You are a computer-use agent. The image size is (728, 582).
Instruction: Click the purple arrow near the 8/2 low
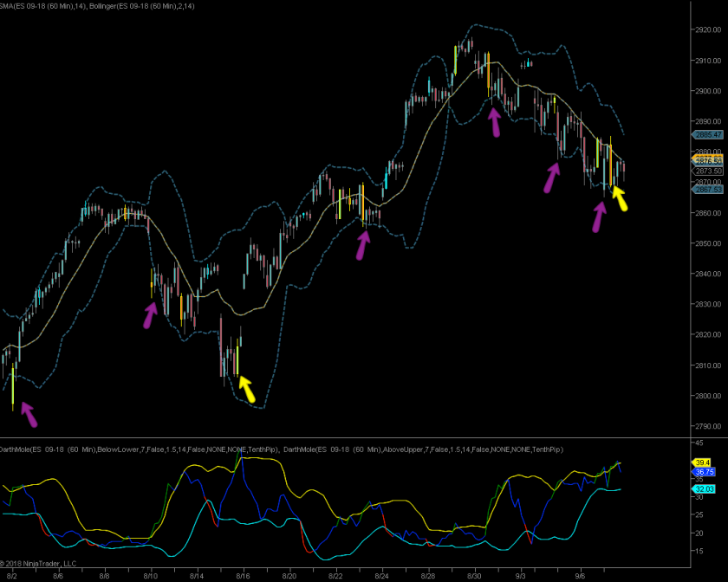[29, 415]
